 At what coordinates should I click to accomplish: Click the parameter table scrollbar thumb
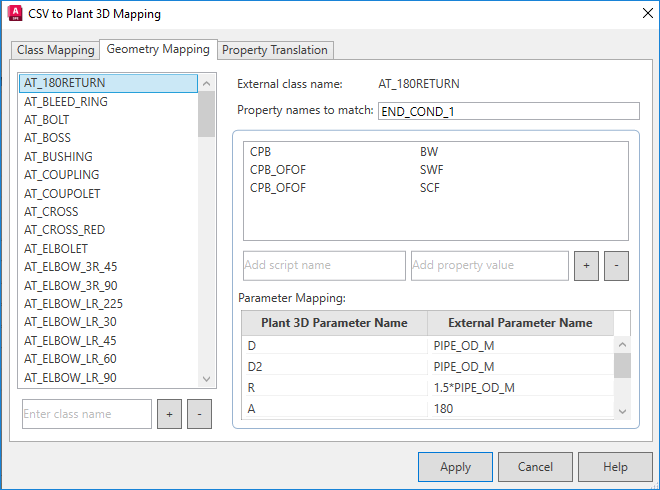pos(622,365)
